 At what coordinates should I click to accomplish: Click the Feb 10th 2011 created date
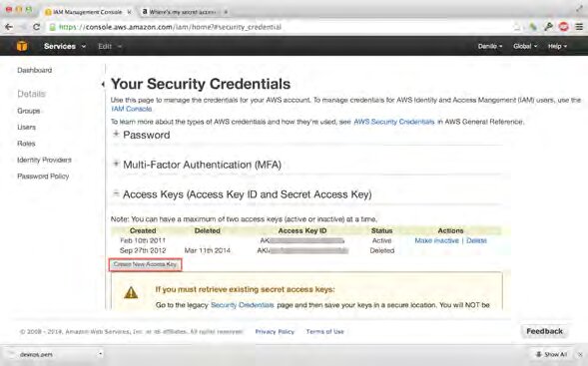[x=143, y=240]
